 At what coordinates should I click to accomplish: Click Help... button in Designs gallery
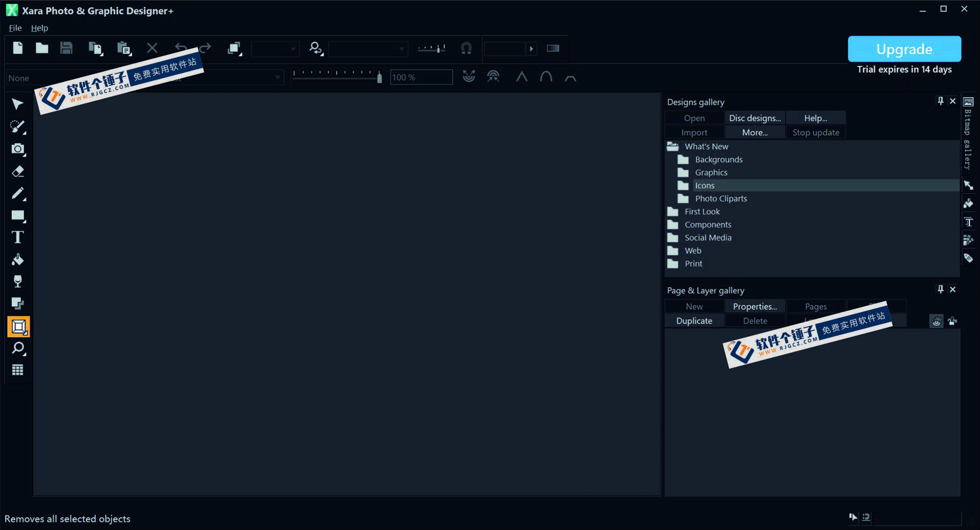(816, 118)
